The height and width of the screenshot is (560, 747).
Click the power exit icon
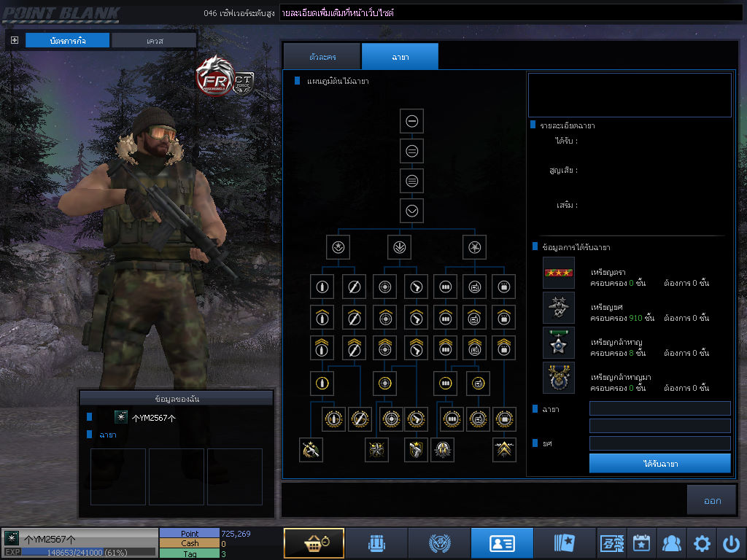(x=731, y=542)
